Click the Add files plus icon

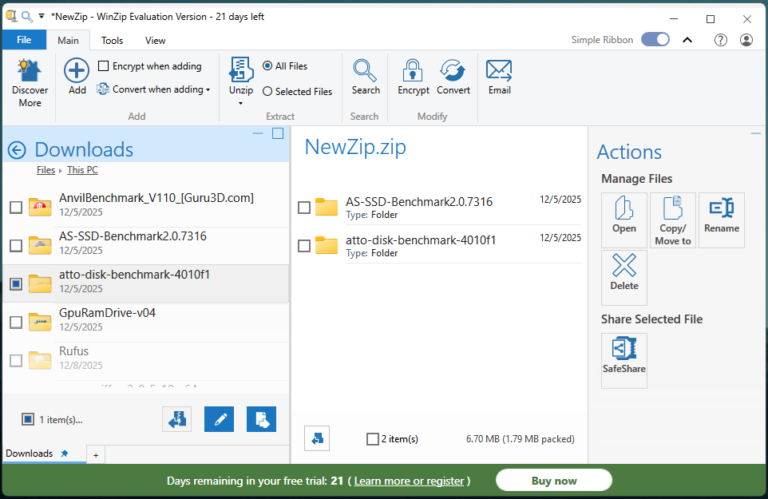click(76, 70)
